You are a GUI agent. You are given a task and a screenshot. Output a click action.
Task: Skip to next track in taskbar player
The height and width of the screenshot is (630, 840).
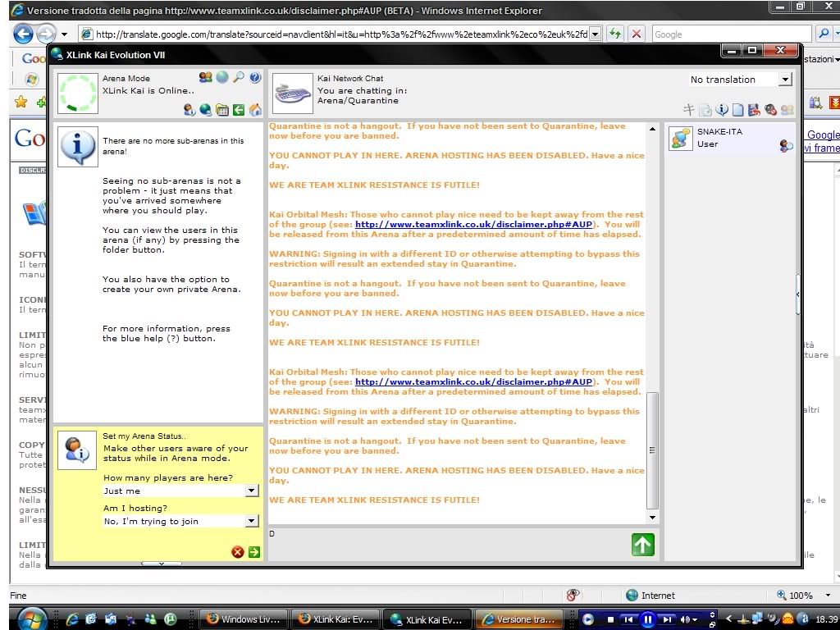pyautogui.click(x=667, y=619)
